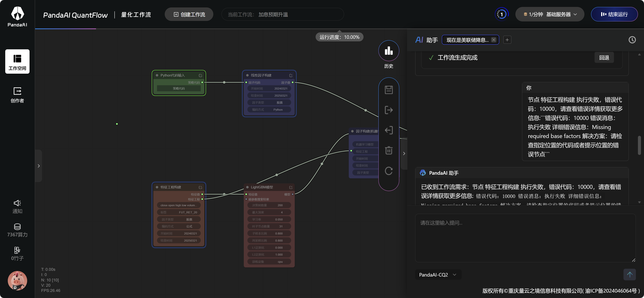Click 标签 FUT_RET_20 field in 特征工程构建
This screenshot has width=644, height=298.
pyautogui.click(x=179, y=212)
